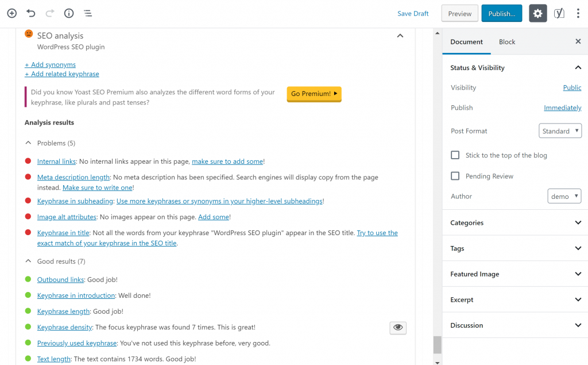The image size is (588, 365).
Task: Open block navigation list icon
Action: tap(87, 13)
